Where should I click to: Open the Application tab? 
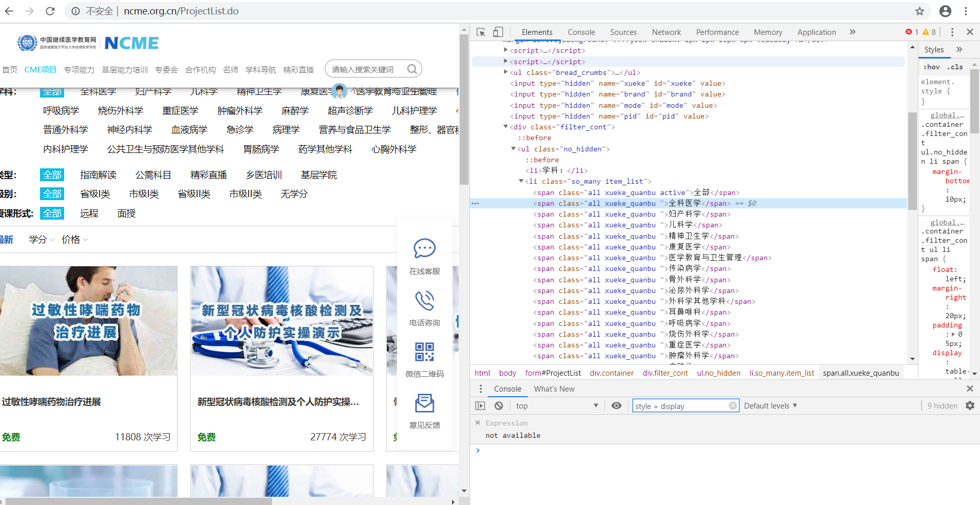point(816,32)
